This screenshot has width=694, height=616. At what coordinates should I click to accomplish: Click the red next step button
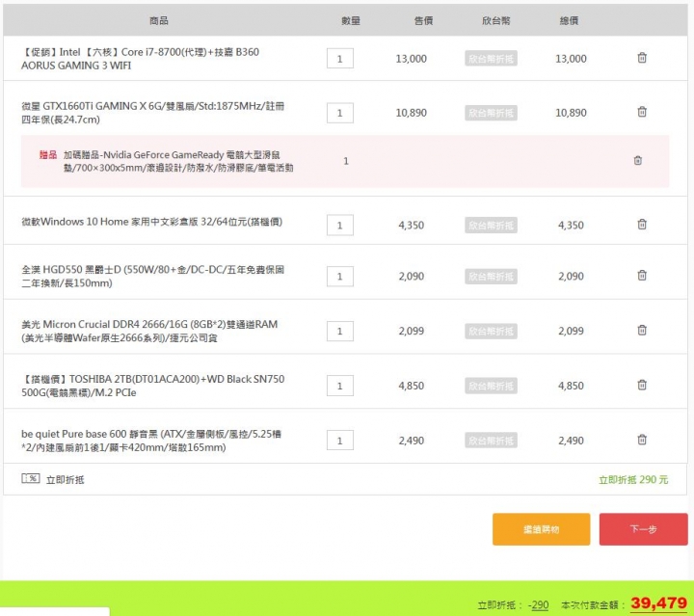point(643,529)
